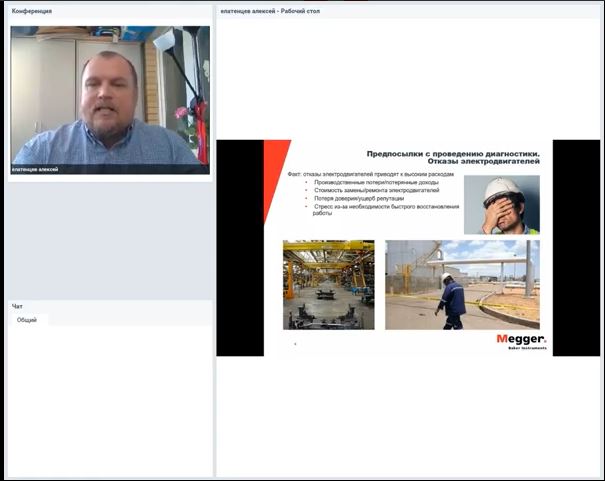This screenshot has width=605, height=481.
Task: Click the Конференция panel header
Action: pos(33,10)
